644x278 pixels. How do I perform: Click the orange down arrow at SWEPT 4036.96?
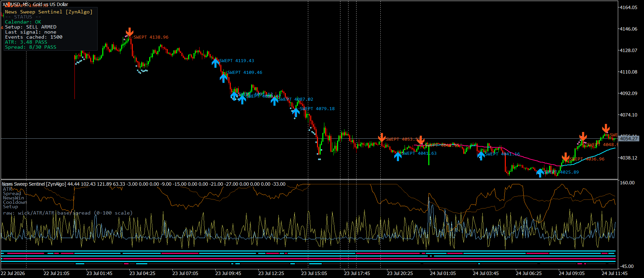click(x=566, y=157)
